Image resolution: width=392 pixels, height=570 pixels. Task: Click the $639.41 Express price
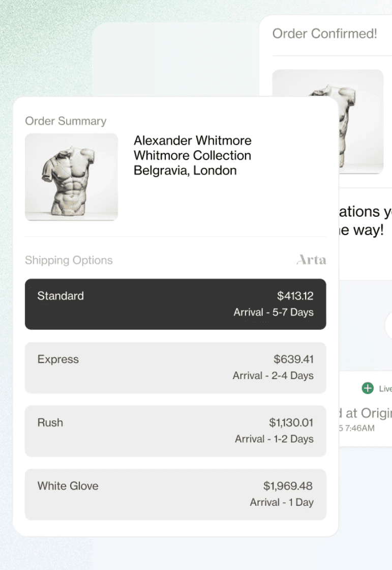tap(293, 359)
